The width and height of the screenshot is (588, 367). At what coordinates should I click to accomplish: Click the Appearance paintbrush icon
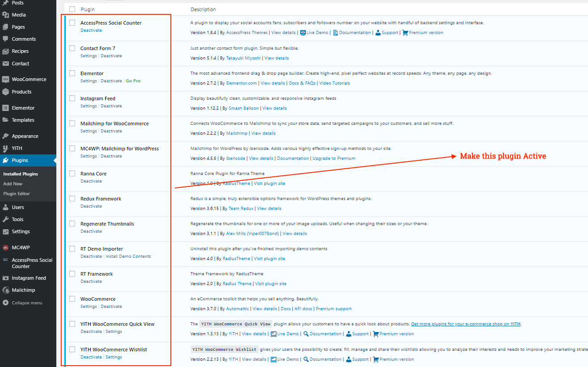(x=5, y=136)
